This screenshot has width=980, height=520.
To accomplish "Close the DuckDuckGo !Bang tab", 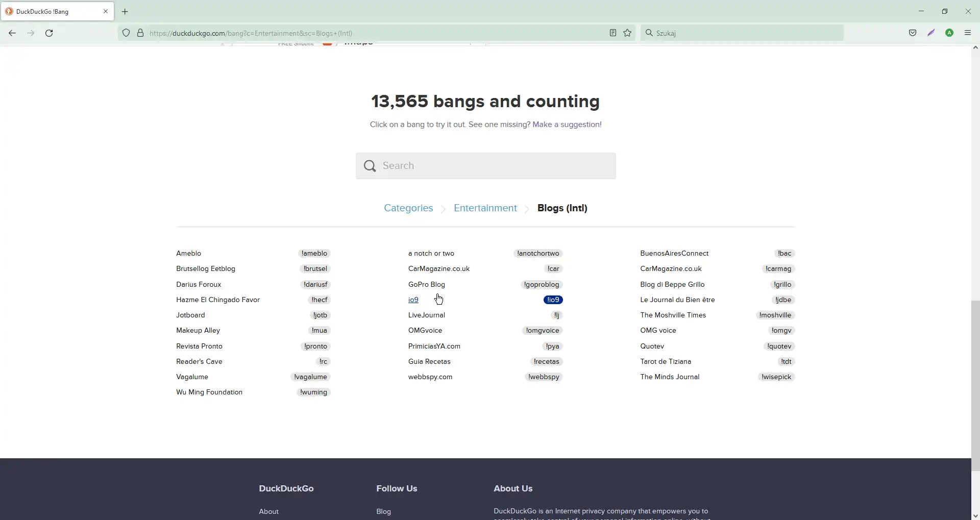I will (106, 11).
